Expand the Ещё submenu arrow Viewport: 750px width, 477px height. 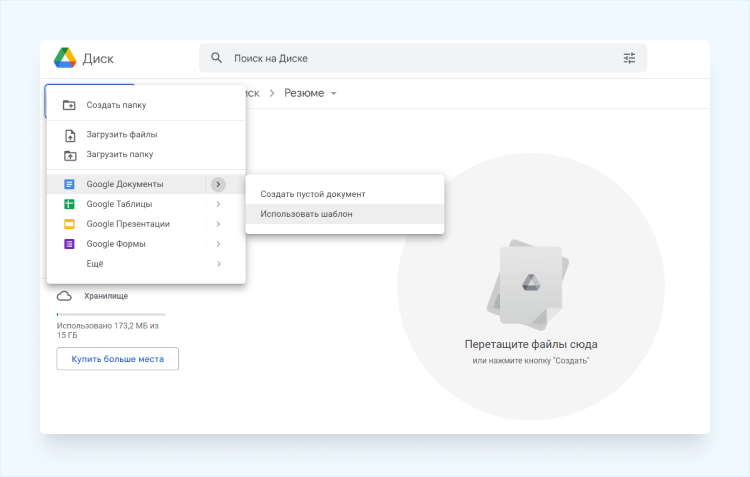tap(218, 264)
